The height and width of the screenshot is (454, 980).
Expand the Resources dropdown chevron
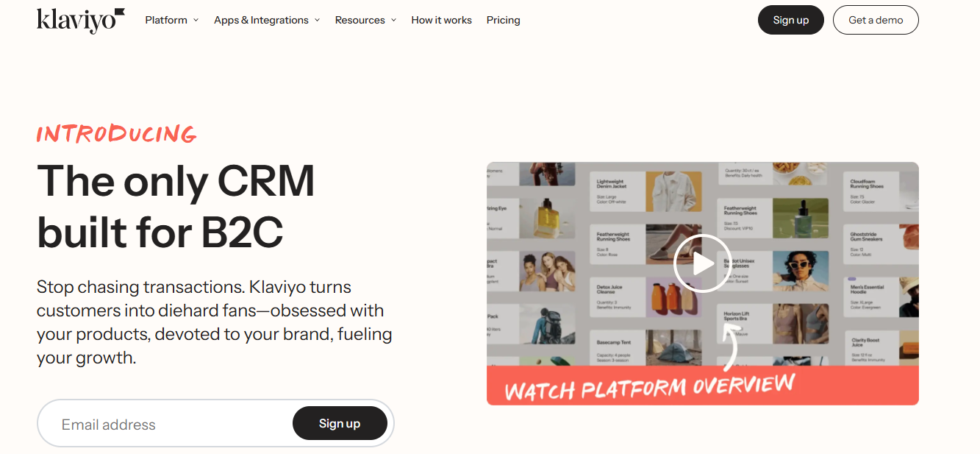point(393,20)
